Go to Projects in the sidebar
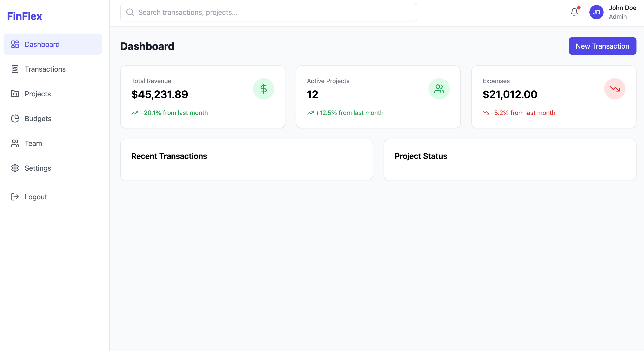 (x=53, y=94)
